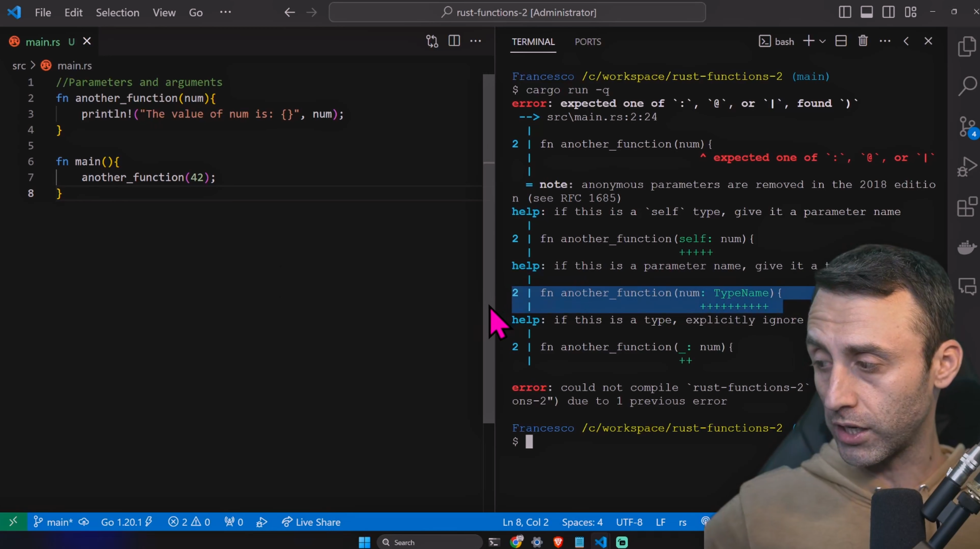Toggle the editor split layout button
The width and height of the screenshot is (980, 549).
[454, 40]
